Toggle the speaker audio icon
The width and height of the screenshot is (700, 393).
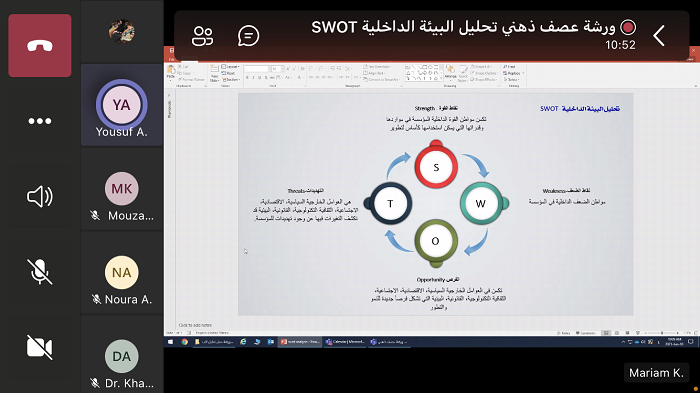click(x=40, y=196)
